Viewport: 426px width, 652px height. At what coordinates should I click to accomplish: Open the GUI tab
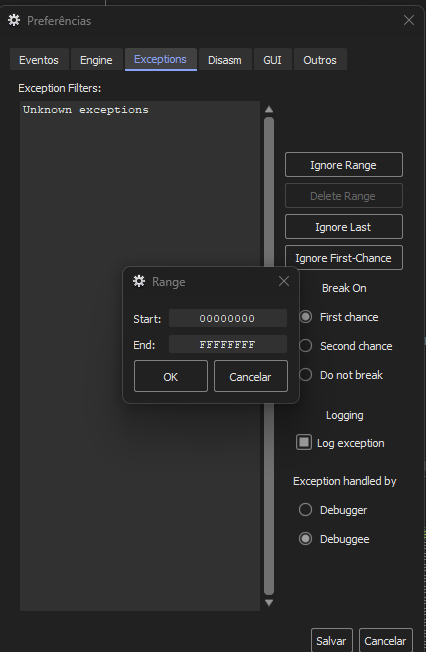tap(272, 60)
